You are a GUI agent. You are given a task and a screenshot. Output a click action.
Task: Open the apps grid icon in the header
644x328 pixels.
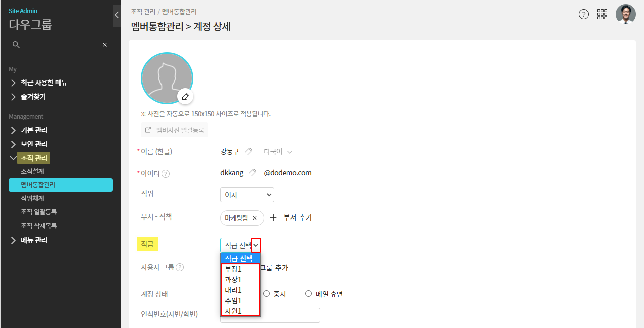click(x=602, y=14)
